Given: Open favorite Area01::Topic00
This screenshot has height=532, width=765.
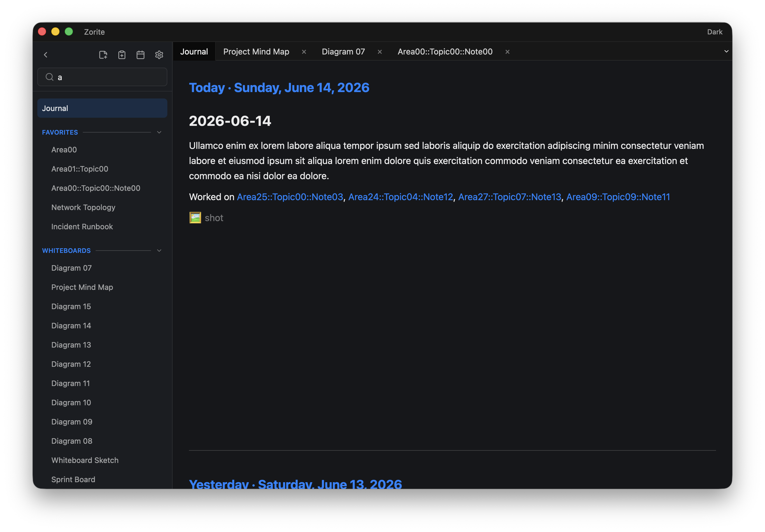Looking at the screenshot, I should (x=80, y=169).
